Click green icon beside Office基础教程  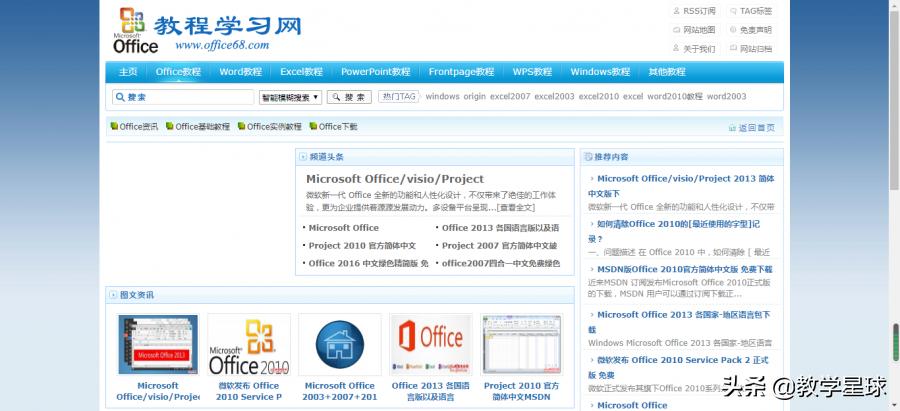point(170,126)
